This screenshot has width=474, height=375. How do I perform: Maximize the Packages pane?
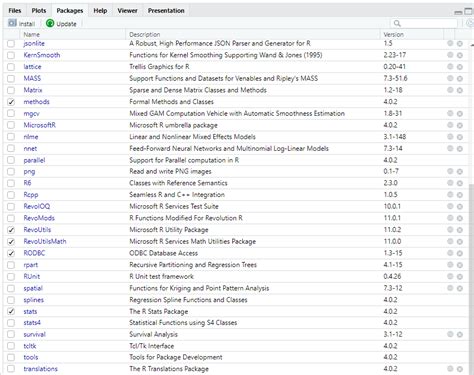[x=468, y=11]
